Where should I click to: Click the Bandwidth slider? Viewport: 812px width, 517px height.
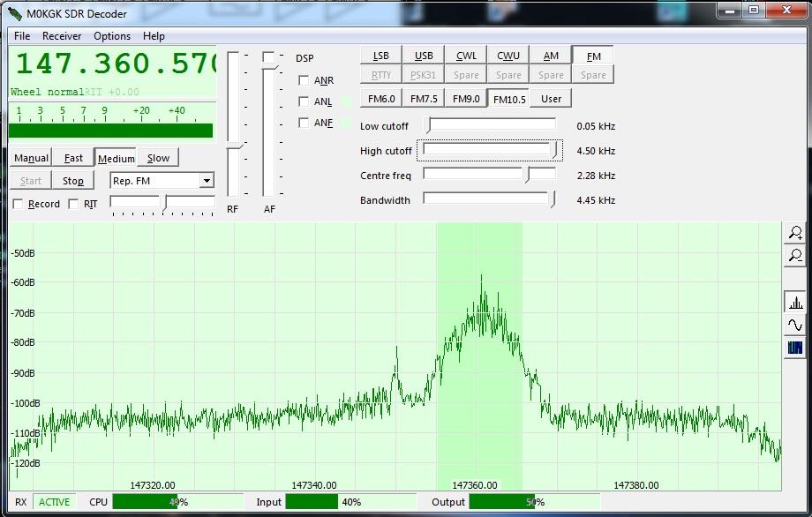[x=490, y=199]
